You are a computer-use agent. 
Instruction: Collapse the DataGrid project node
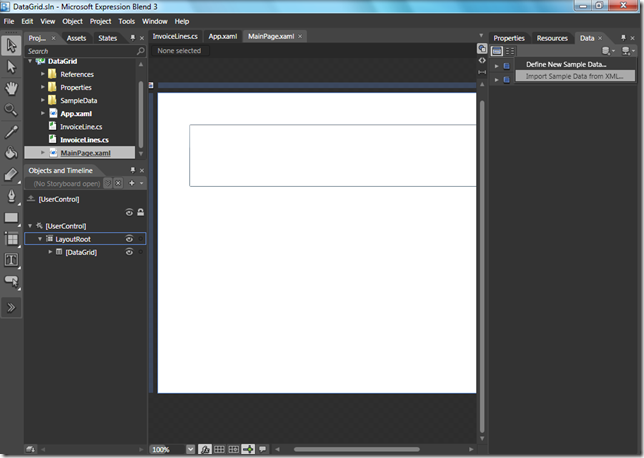[x=30, y=61]
